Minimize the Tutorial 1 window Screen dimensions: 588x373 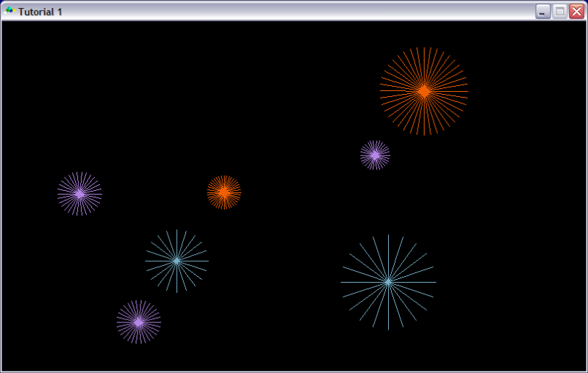pyautogui.click(x=542, y=12)
